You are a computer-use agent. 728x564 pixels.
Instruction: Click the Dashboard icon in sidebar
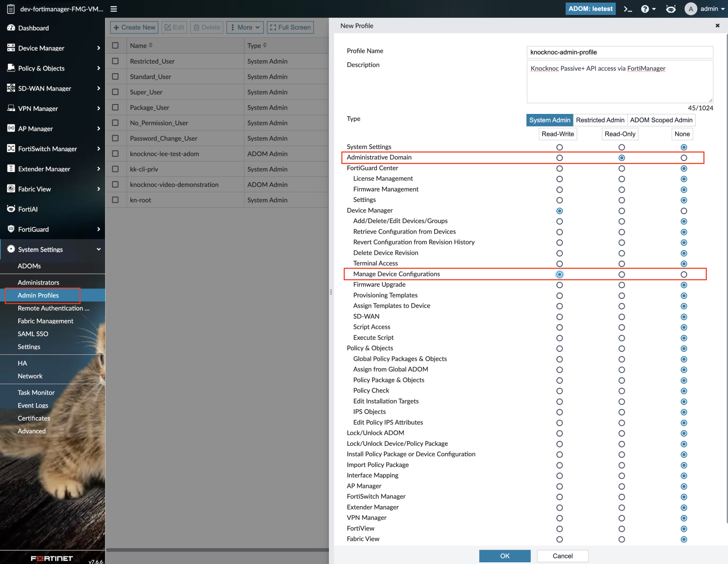pos(11,28)
